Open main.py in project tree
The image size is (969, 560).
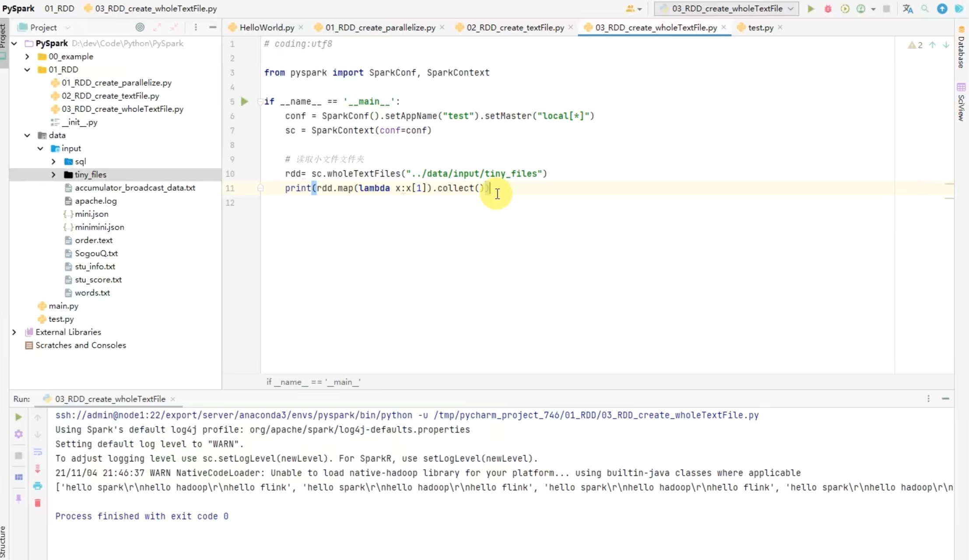(63, 306)
